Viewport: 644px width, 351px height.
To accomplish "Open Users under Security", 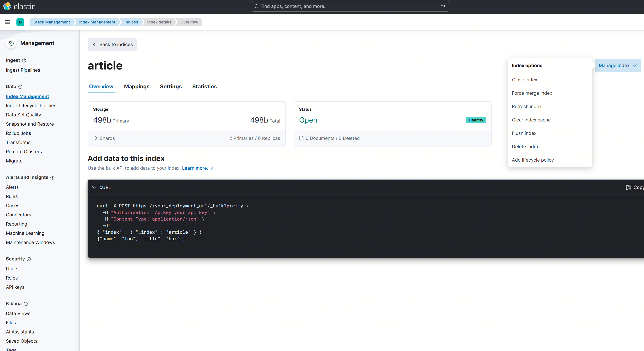I will coord(12,269).
